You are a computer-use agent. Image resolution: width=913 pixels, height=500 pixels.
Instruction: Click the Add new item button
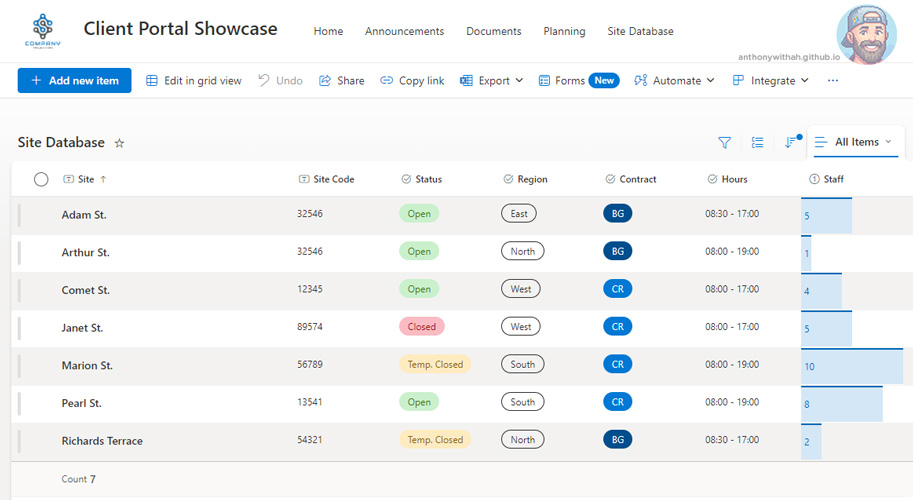pyautogui.click(x=74, y=81)
